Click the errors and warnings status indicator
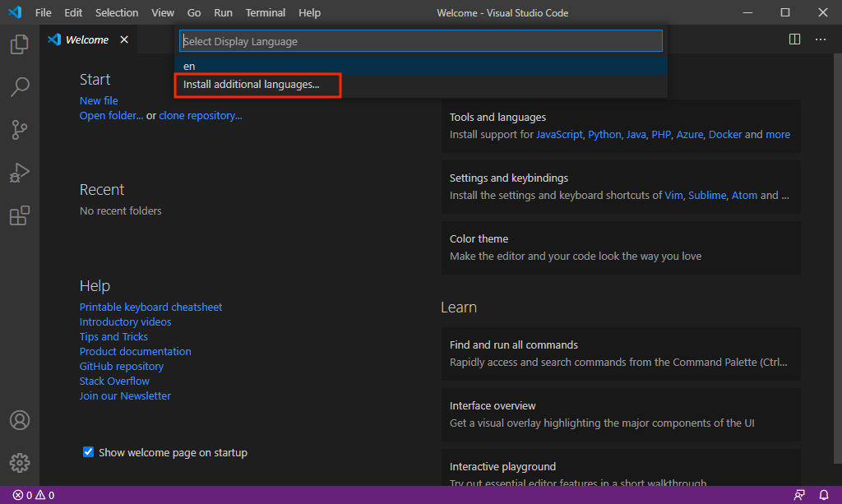 [33, 496]
